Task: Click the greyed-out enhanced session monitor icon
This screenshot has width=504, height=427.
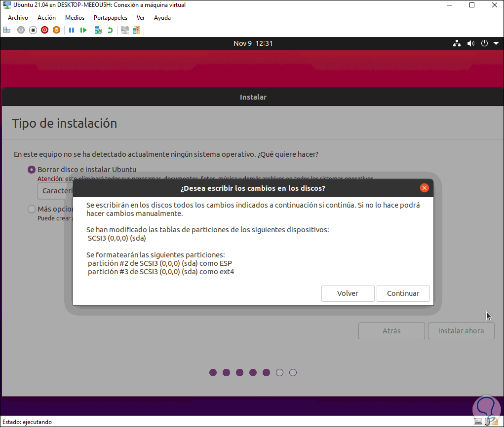Action: click(125, 30)
